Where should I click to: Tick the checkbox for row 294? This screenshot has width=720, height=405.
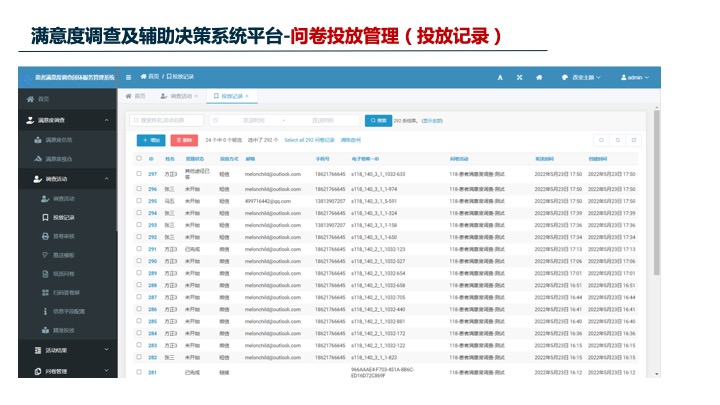(139, 213)
